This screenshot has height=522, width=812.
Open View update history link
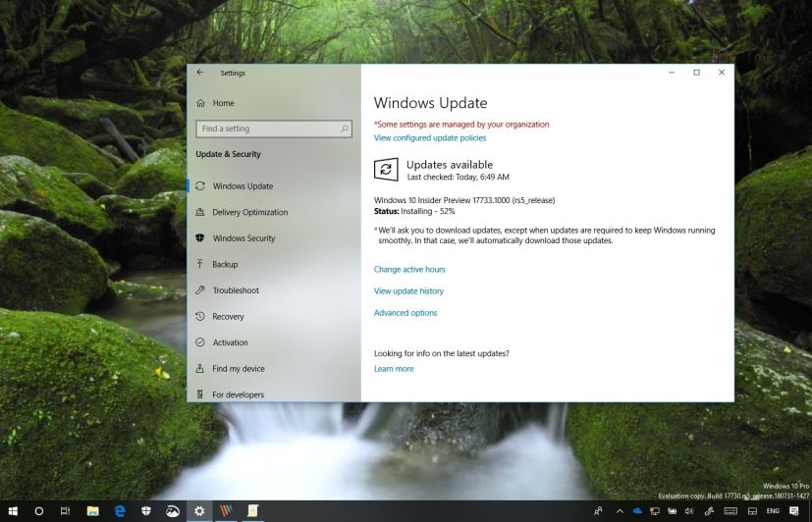point(408,291)
